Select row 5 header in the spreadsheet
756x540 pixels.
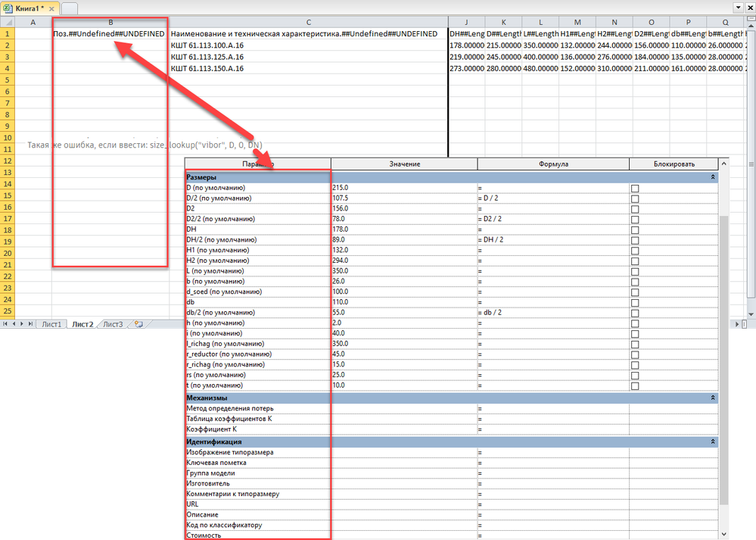click(x=8, y=80)
